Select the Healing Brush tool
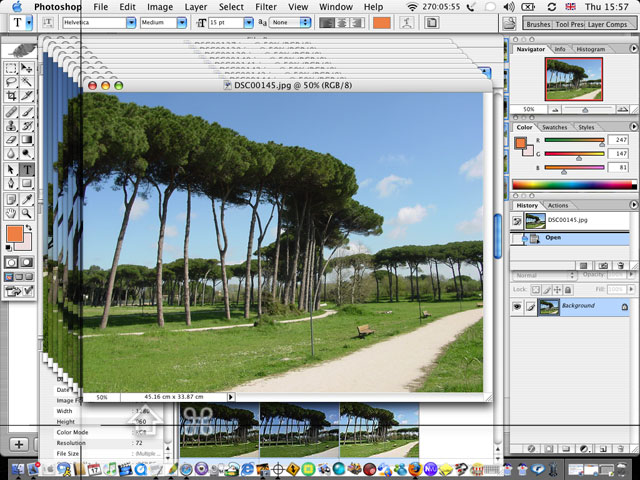 (11, 111)
